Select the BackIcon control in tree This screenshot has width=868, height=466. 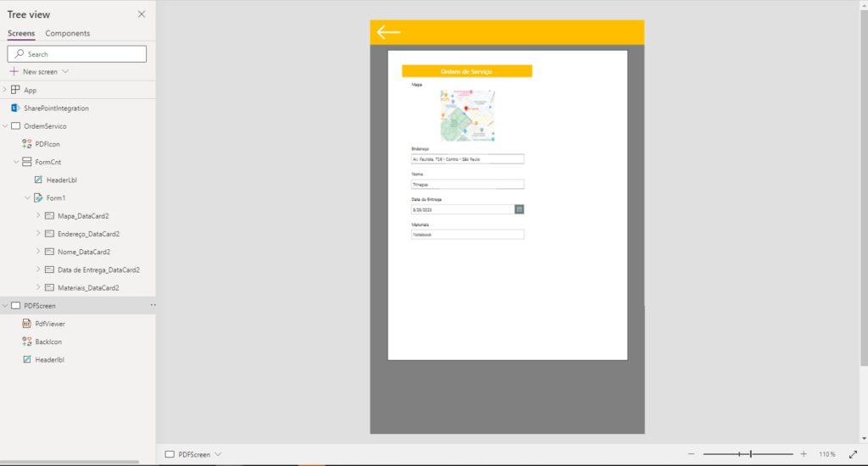[x=47, y=341]
